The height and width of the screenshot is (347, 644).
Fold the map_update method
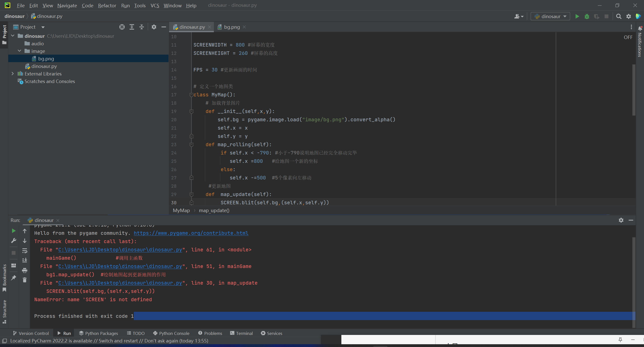pyautogui.click(x=191, y=195)
